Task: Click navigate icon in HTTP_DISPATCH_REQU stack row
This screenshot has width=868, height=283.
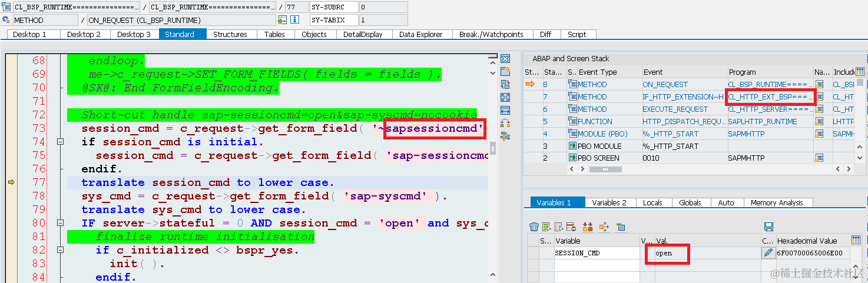Action: pos(819,121)
